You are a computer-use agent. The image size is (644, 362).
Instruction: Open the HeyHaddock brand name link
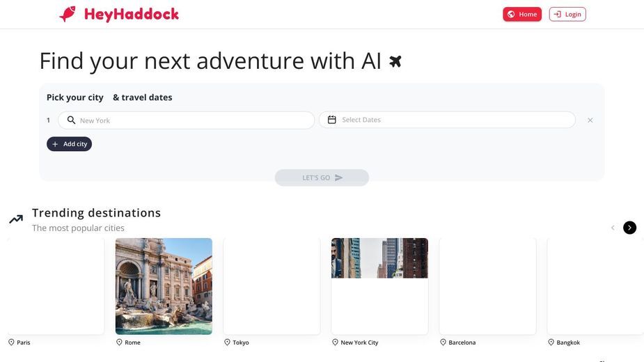[132, 15]
